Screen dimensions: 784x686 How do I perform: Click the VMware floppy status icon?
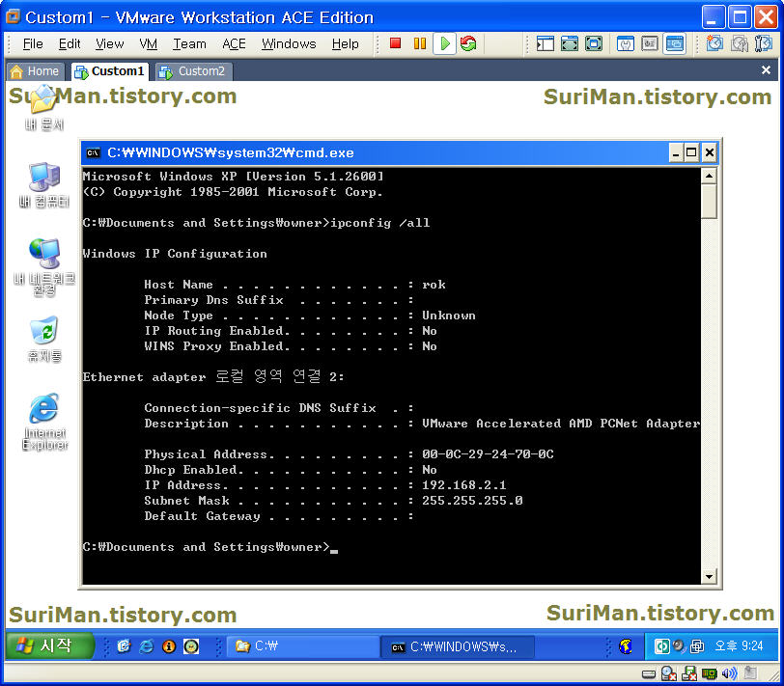click(x=689, y=674)
